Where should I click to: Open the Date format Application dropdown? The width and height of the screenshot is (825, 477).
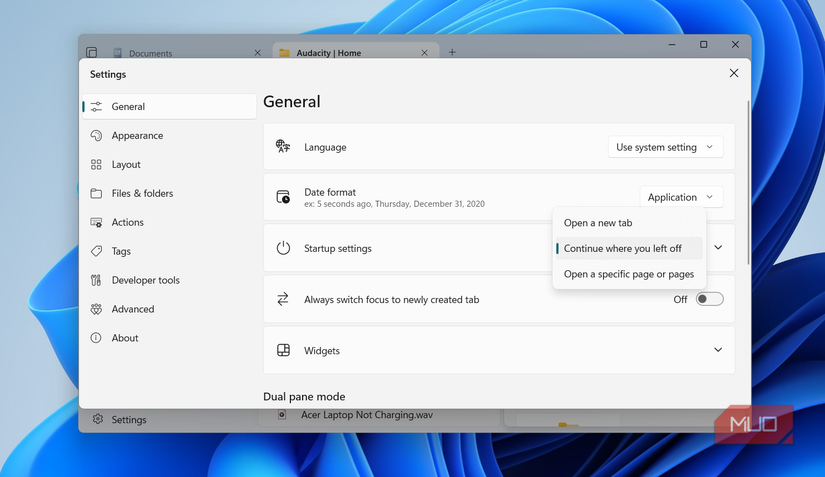(x=680, y=198)
